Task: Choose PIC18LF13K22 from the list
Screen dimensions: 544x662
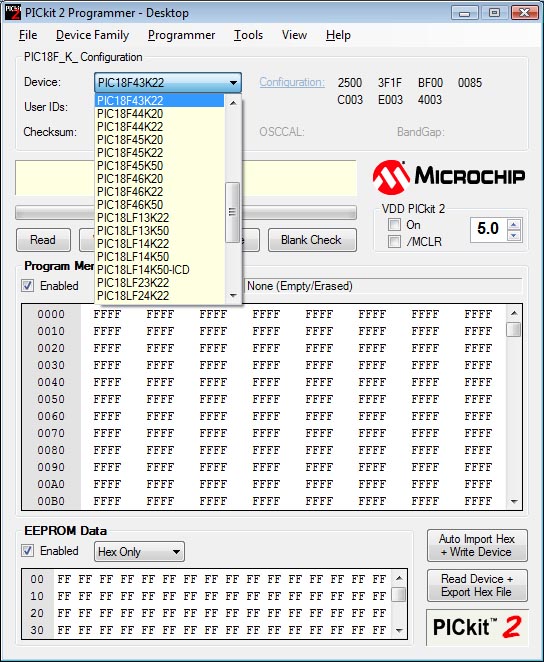Action: point(160,218)
